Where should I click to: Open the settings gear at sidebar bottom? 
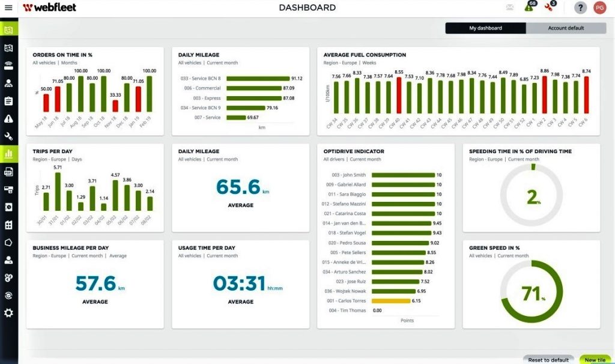click(x=8, y=312)
